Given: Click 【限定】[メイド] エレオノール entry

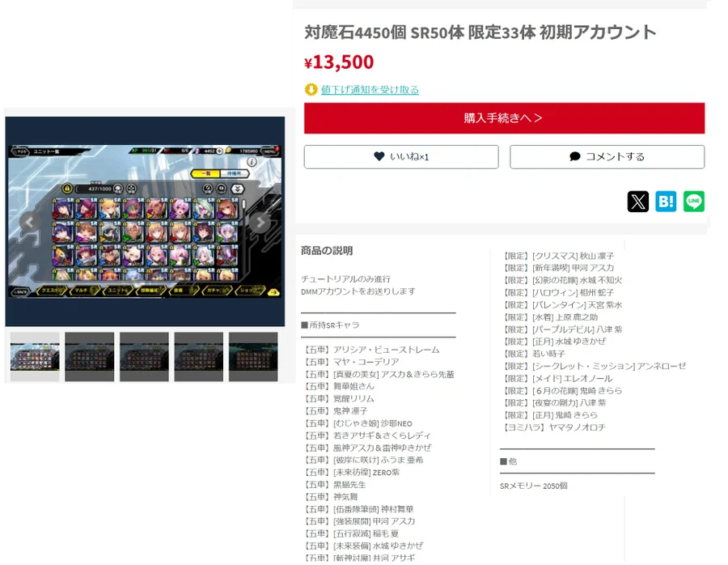Looking at the screenshot, I should (x=557, y=379).
